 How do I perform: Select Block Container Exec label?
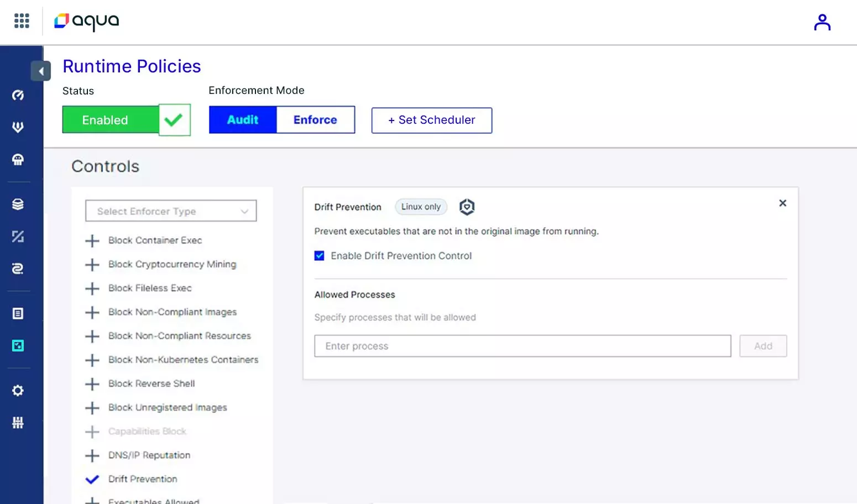coord(155,240)
